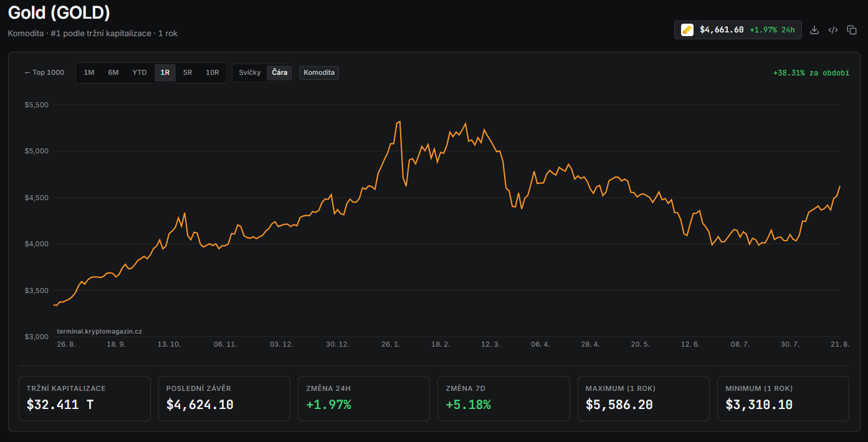Click the Gold (GOLD) heading

pos(59,12)
